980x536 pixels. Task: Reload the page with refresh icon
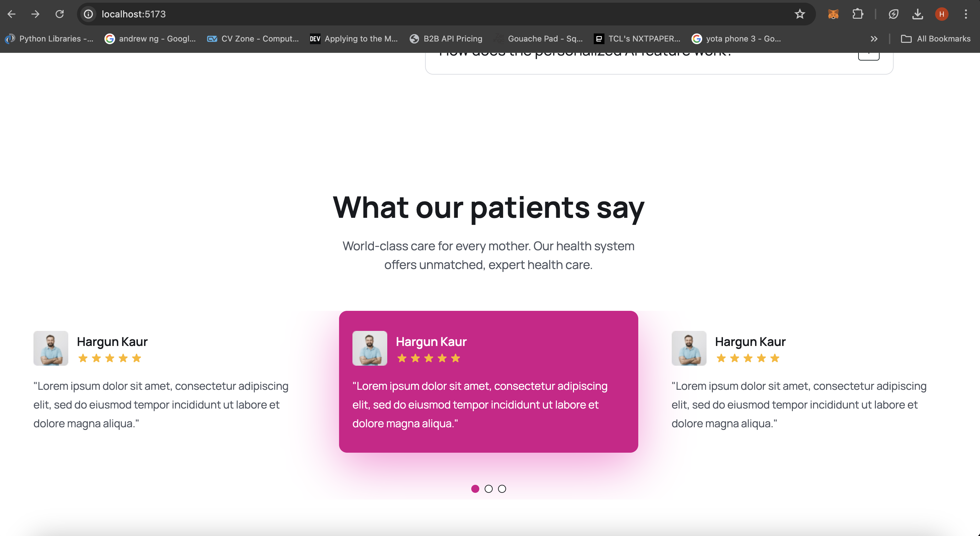coord(59,14)
